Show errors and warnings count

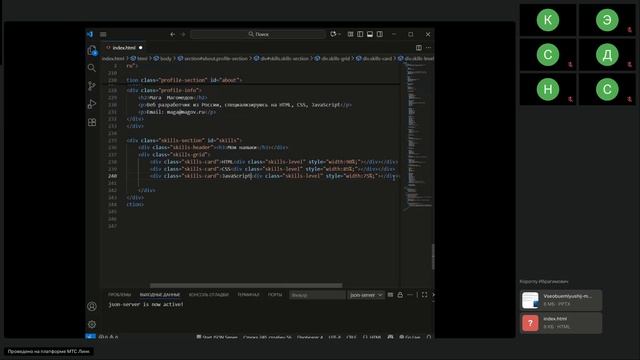coord(109,337)
